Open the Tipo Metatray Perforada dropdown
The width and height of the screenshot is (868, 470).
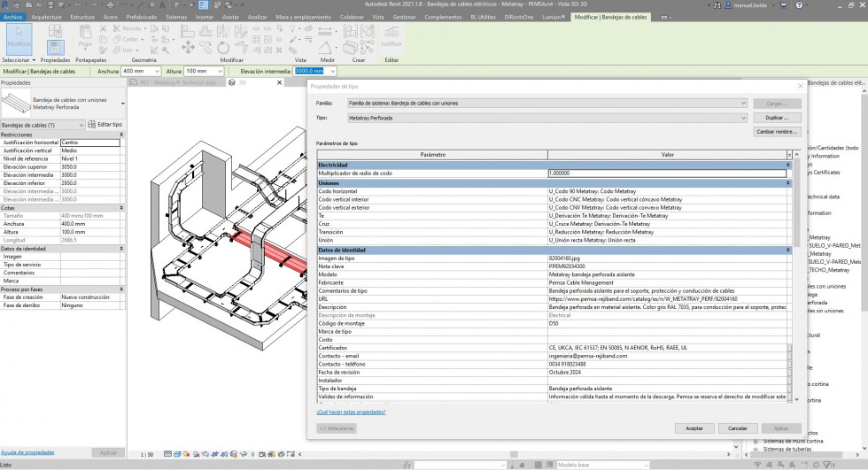[x=743, y=118]
